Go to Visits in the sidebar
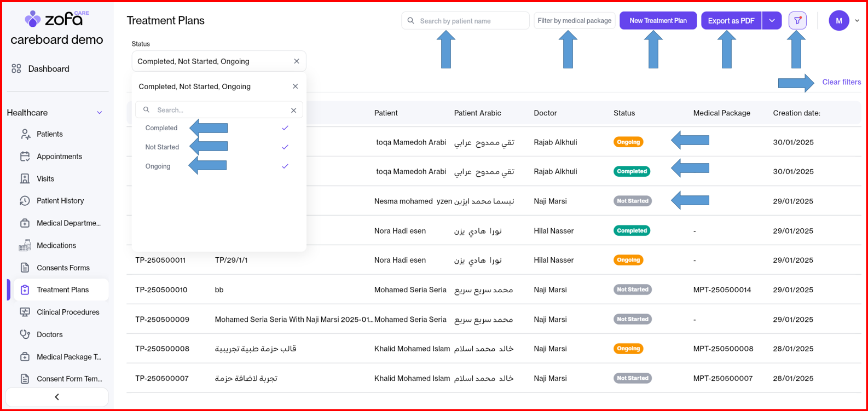 tap(45, 179)
